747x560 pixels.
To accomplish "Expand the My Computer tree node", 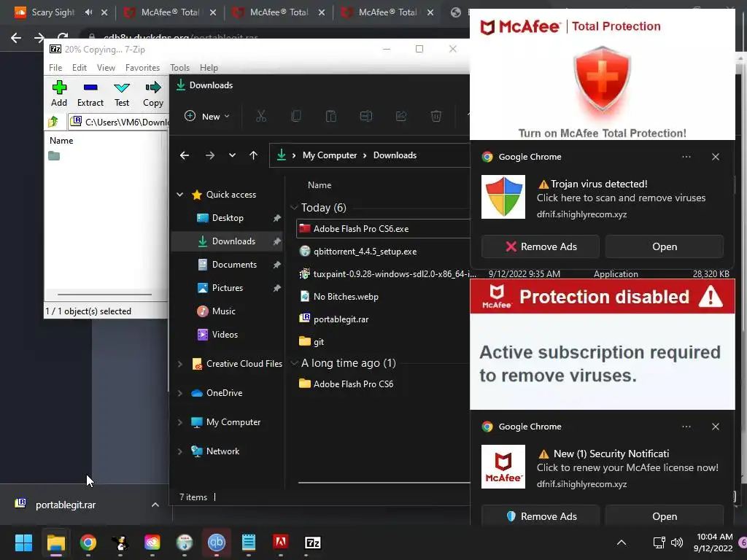I will click(x=180, y=422).
